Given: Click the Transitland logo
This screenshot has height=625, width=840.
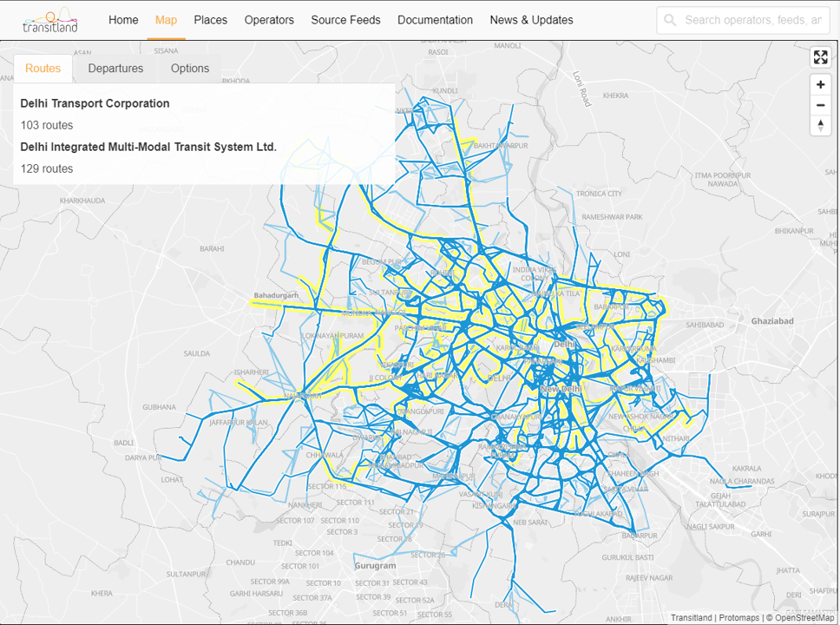Looking at the screenshot, I should tap(50, 20).
